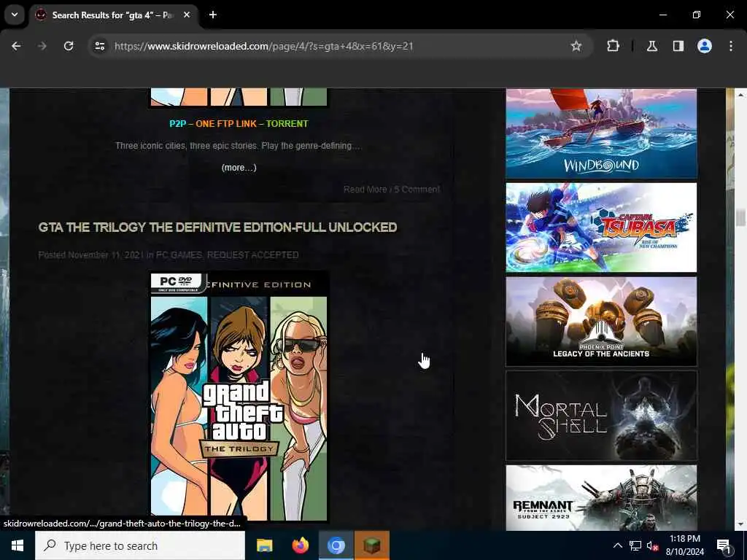Click the GTA Trilogy cover image
This screenshot has height=560, width=747.
tap(239, 396)
